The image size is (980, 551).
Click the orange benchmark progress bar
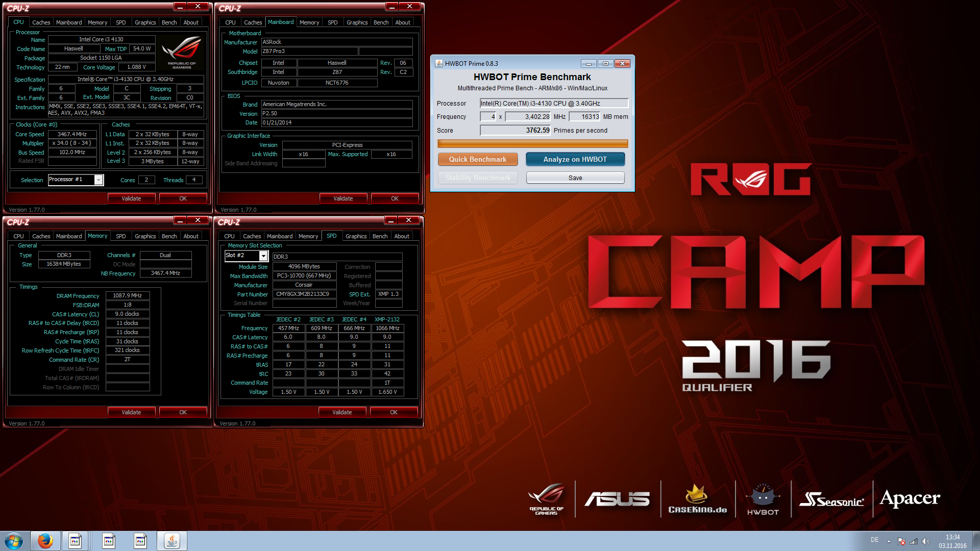click(x=532, y=143)
